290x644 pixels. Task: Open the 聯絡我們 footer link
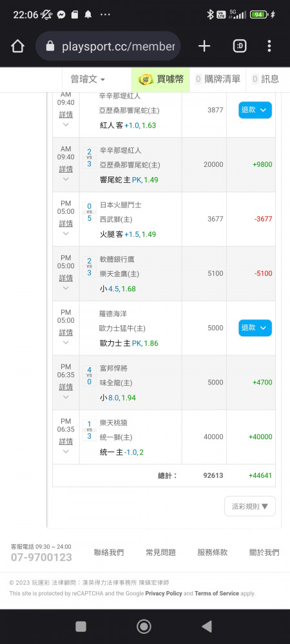pos(109,553)
